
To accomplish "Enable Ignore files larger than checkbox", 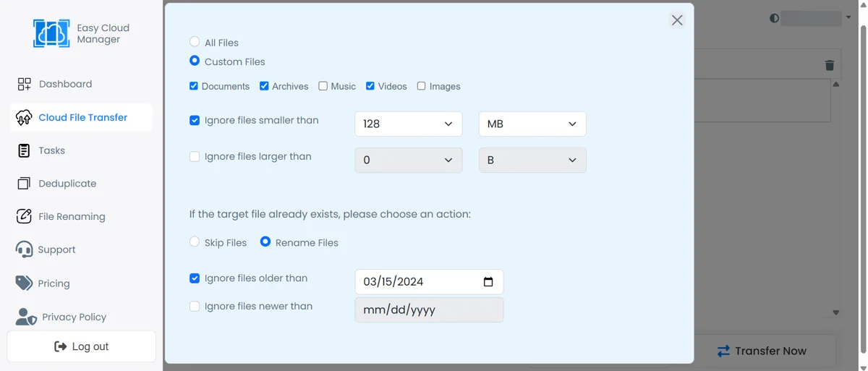I will click(195, 156).
